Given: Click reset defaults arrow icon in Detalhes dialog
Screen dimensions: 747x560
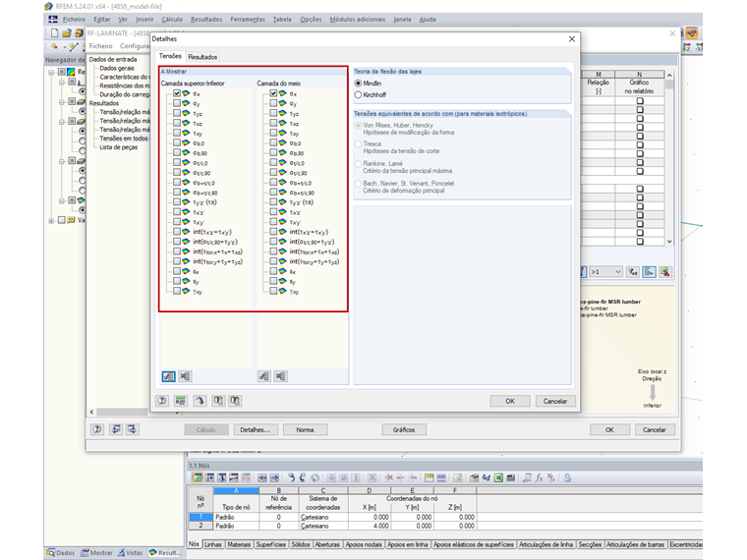Looking at the screenshot, I should tap(200, 401).
